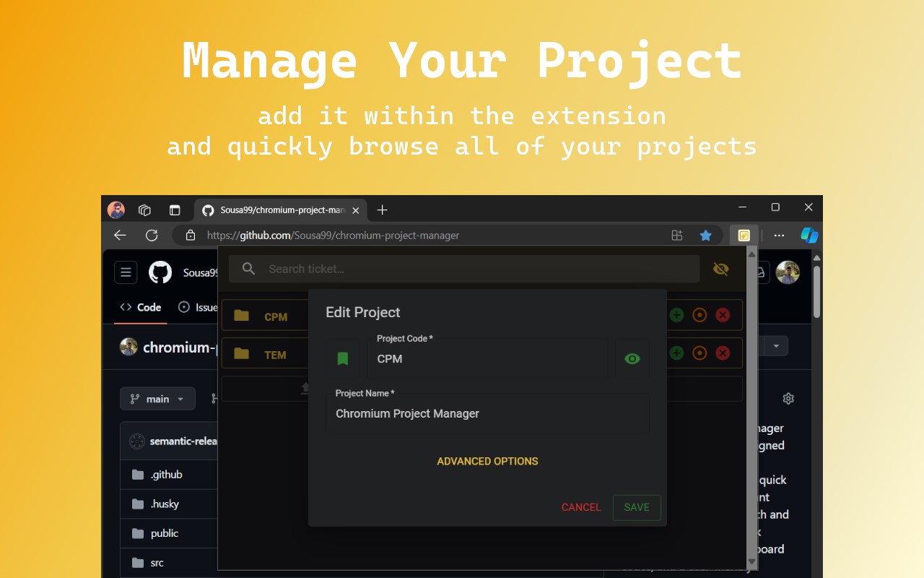Open the browser Settings and more menu
The height and width of the screenshot is (578, 924).
tap(779, 235)
